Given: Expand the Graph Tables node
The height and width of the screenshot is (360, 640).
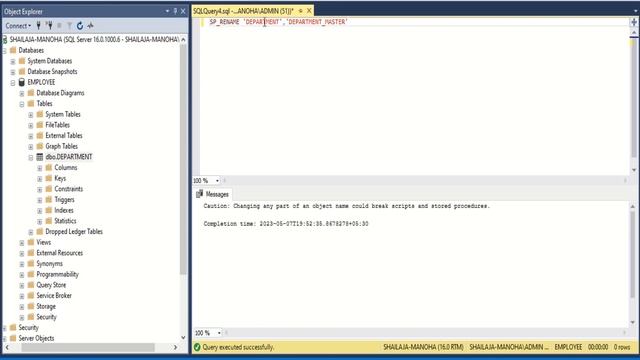Looking at the screenshot, I should coord(31,147).
